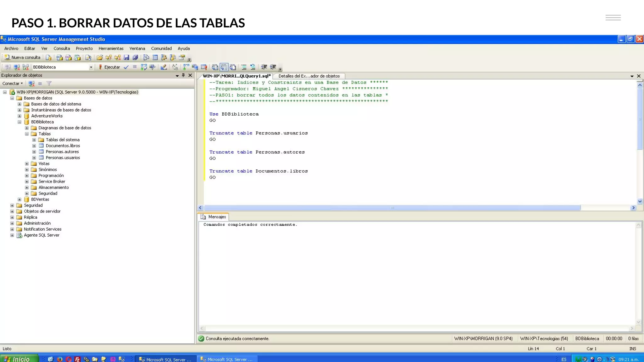Click the Open File folder icon
The height and width of the screenshot is (362, 644).
pos(100,58)
